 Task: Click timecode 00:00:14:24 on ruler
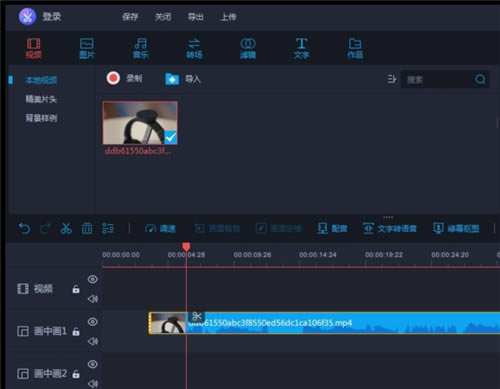[x=318, y=255]
